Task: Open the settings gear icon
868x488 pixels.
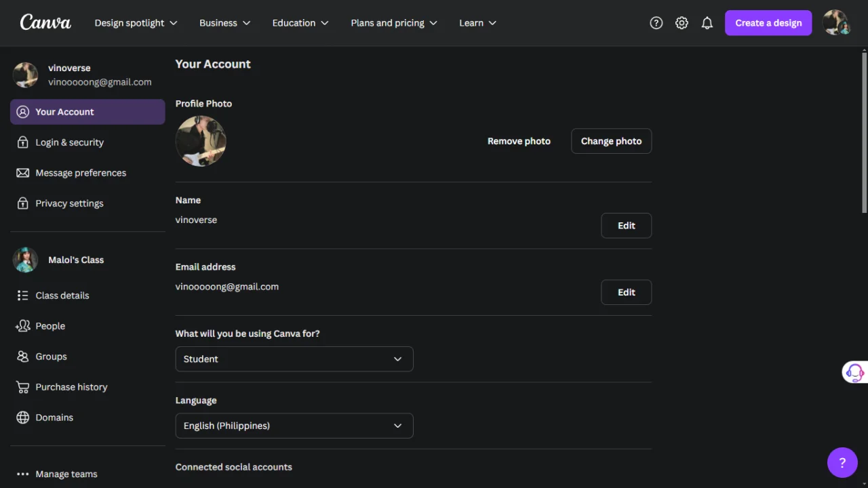Action: (682, 23)
